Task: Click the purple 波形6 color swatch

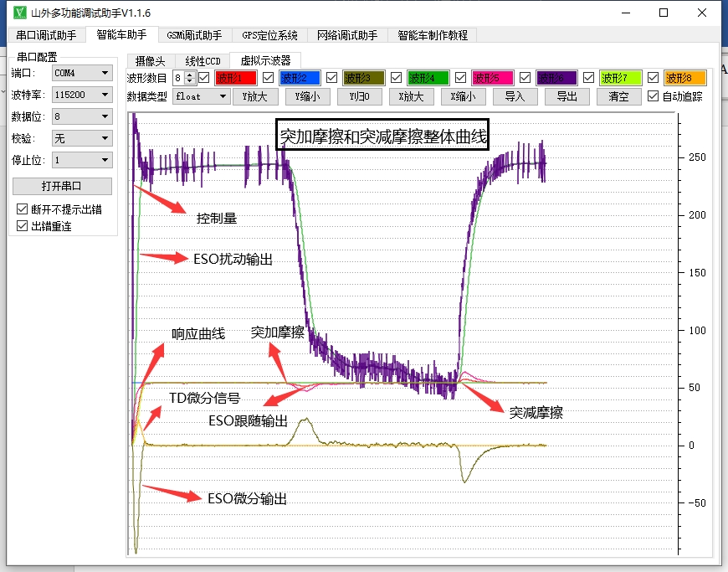Action: [556, 78]
